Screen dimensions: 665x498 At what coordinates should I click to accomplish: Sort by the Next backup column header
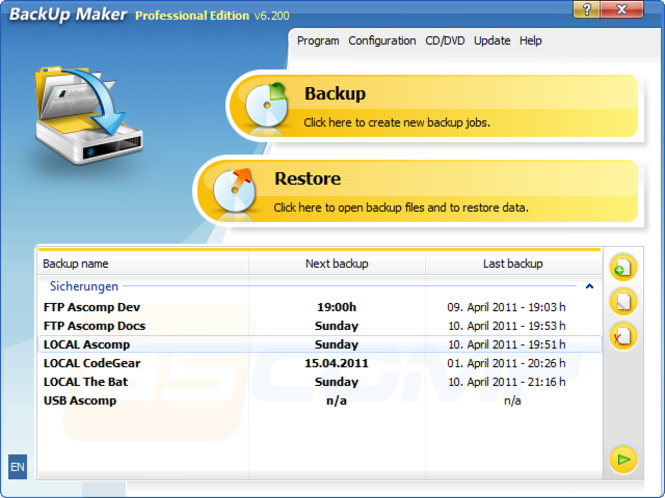(x=336, y=264)
